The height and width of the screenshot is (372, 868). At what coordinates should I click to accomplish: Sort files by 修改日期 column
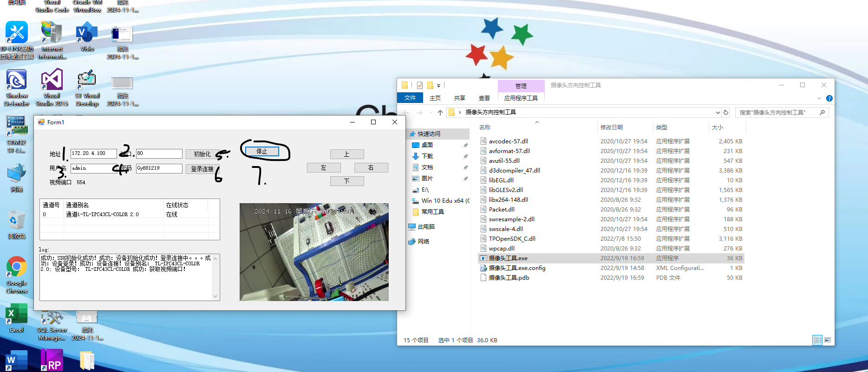tap(612, 127)
